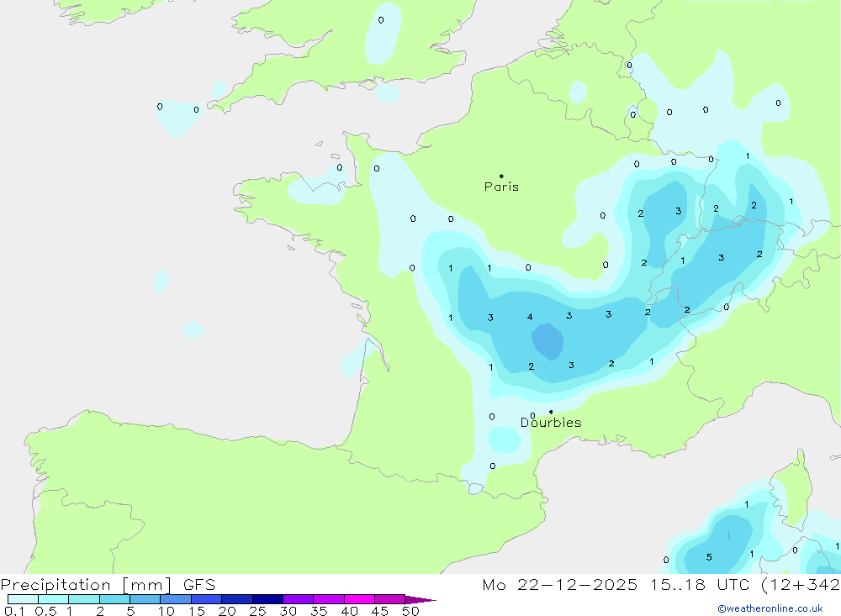Click the '0.5' legend scale label
Viewport: 841px width, 616px height.
45,611
